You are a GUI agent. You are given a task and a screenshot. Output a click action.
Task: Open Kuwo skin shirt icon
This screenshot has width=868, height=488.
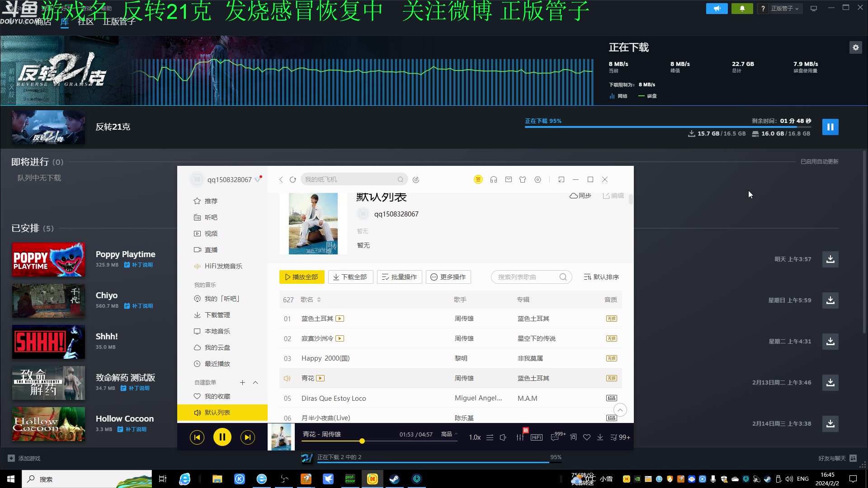coord(523,180)
